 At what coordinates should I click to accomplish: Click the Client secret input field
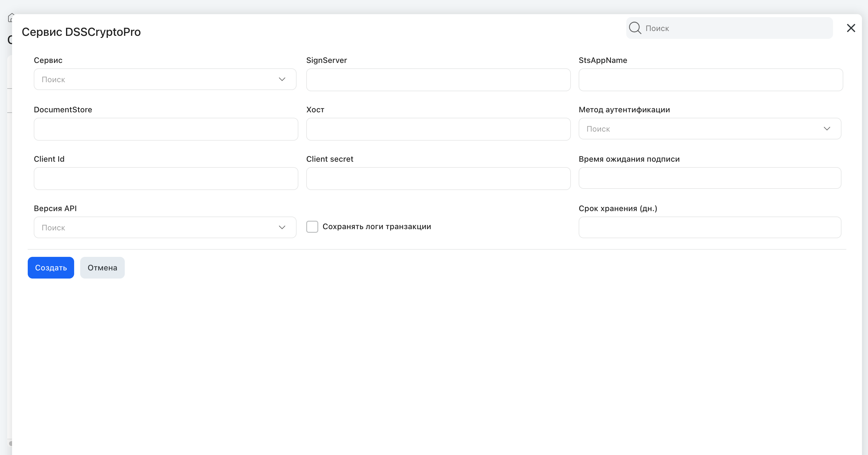(438, 179)
